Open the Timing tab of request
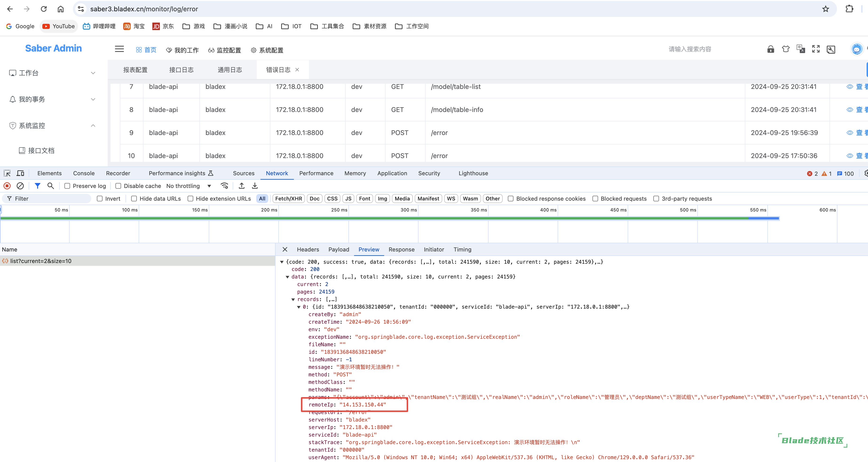 pyautogui.click(x=462, y=250)
